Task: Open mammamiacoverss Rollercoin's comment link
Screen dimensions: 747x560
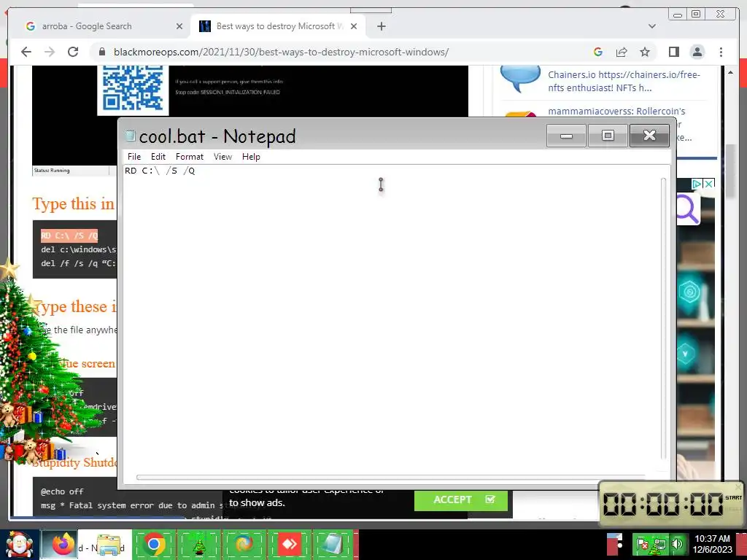Action: (x=616, y=111)
